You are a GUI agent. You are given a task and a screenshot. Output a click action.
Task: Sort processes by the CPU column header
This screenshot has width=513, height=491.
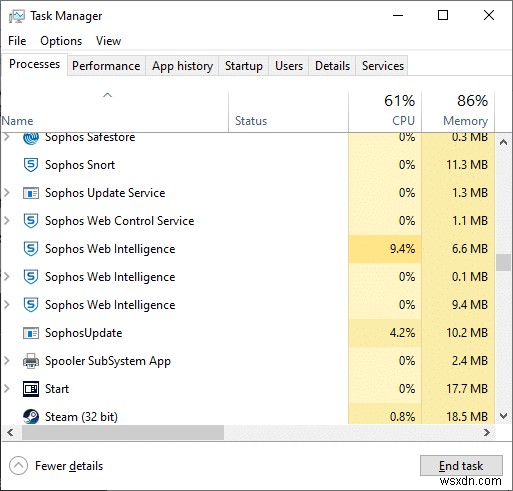(x=385, y=111)
